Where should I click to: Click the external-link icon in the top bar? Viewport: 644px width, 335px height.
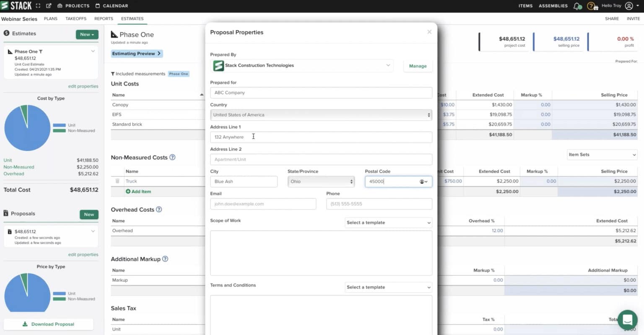point(49,6)
